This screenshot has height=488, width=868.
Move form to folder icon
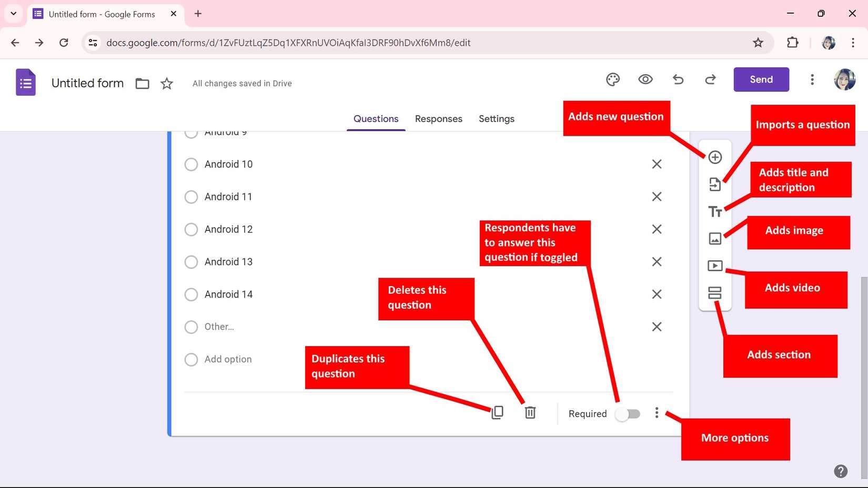tap(142, 83)
